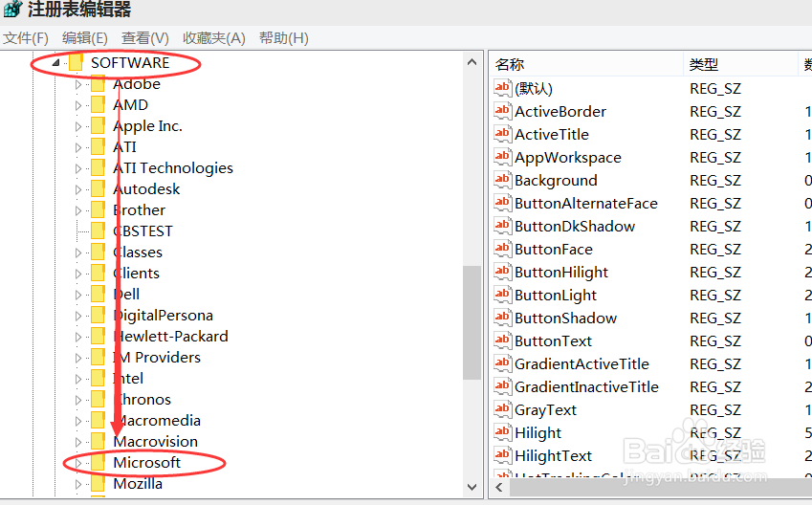Image resolution: width=812 pixels, height=505 pixels.
Task: Open the 帮助(H) menu
Action: pyautogui.click(x=284, y=38)
